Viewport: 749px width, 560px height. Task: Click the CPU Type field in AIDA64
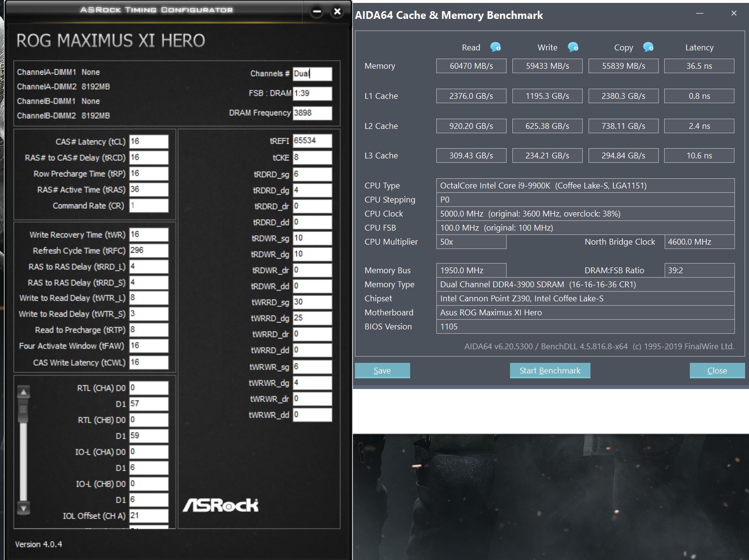[585, 186]
